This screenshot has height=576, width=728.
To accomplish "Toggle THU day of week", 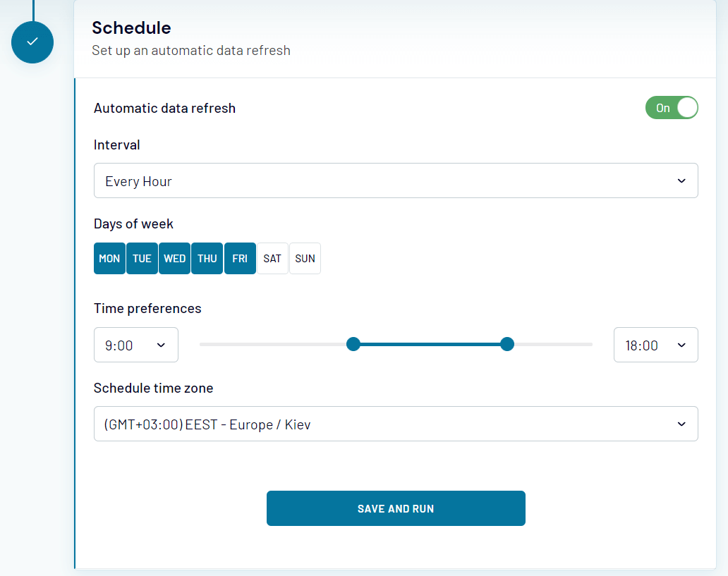I will tap(207, 259).
